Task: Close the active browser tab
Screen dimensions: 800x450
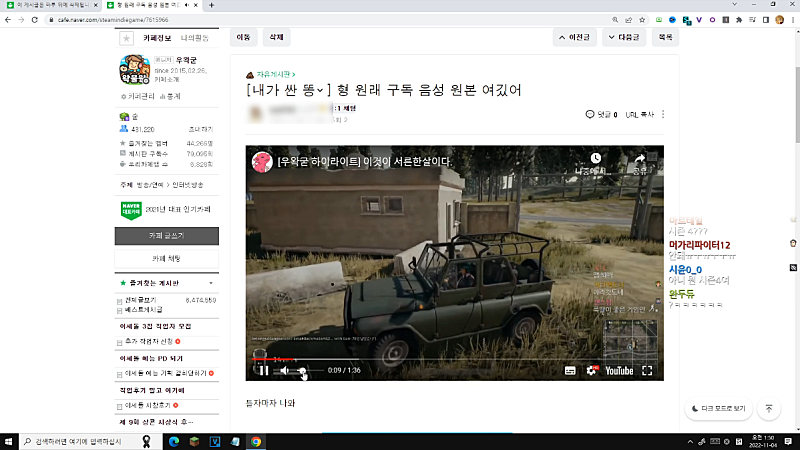Action: click(x=195, y=5)
